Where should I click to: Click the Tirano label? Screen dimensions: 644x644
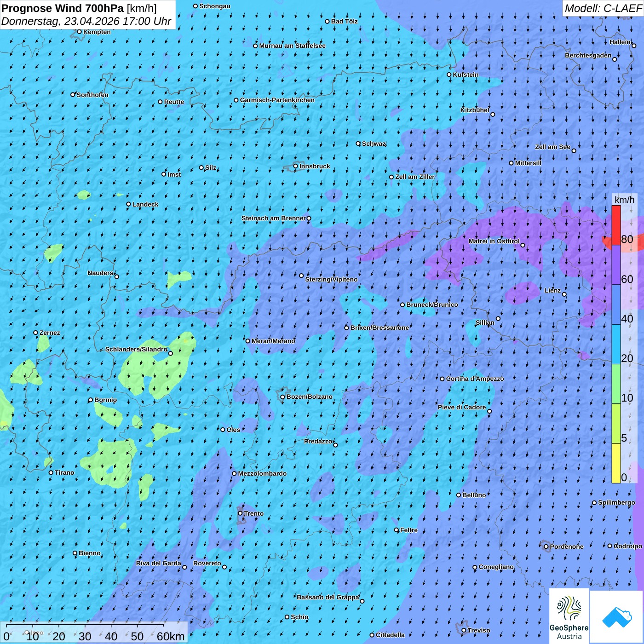pos(64,472)
